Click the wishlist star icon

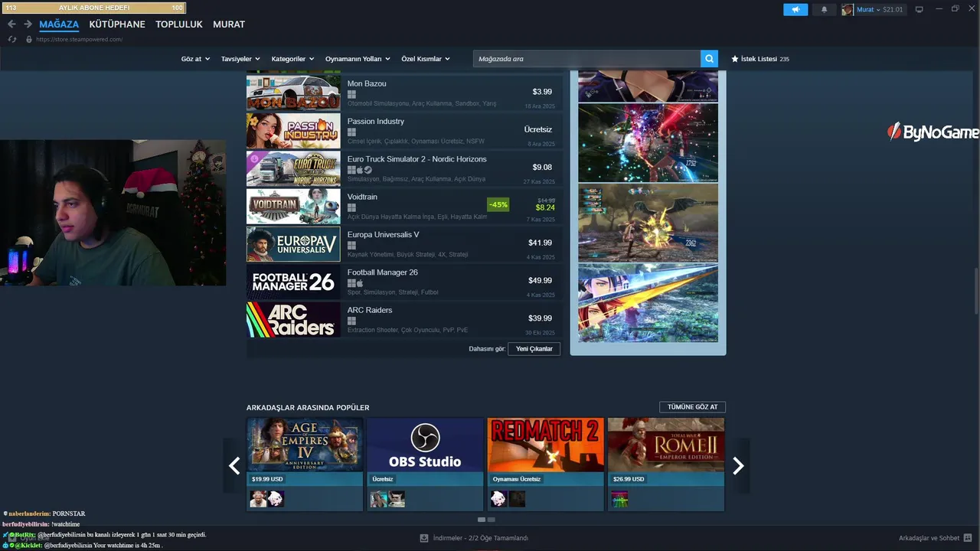point(735,59)
